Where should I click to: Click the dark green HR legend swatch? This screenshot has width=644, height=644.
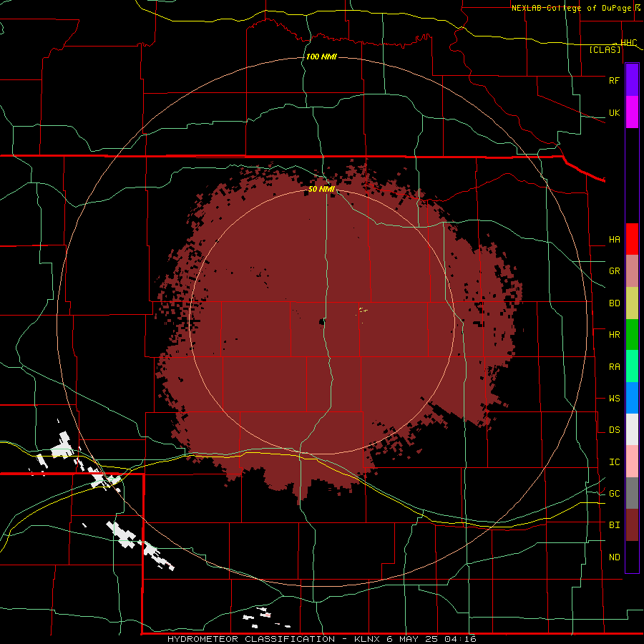click(632, 335)
